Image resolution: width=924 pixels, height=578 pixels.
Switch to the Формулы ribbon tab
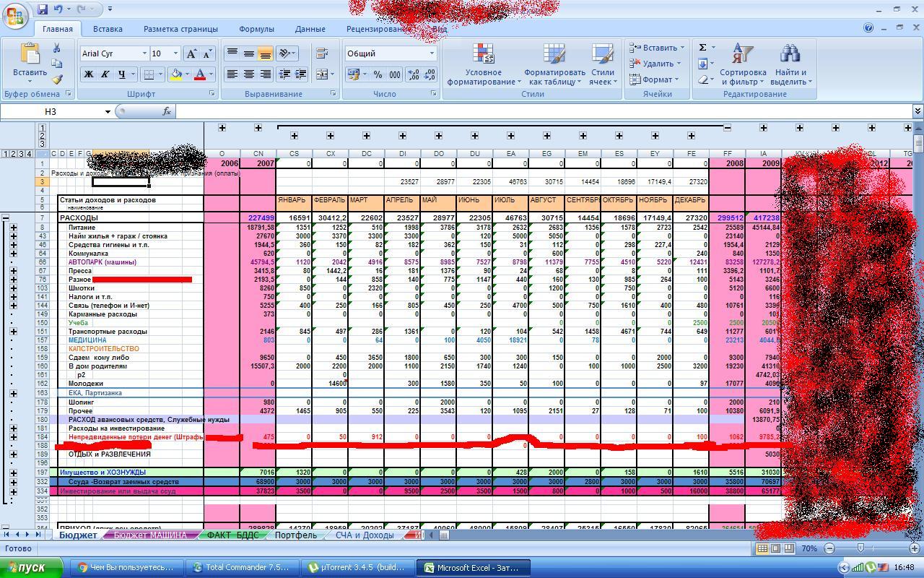click(256, 29)
